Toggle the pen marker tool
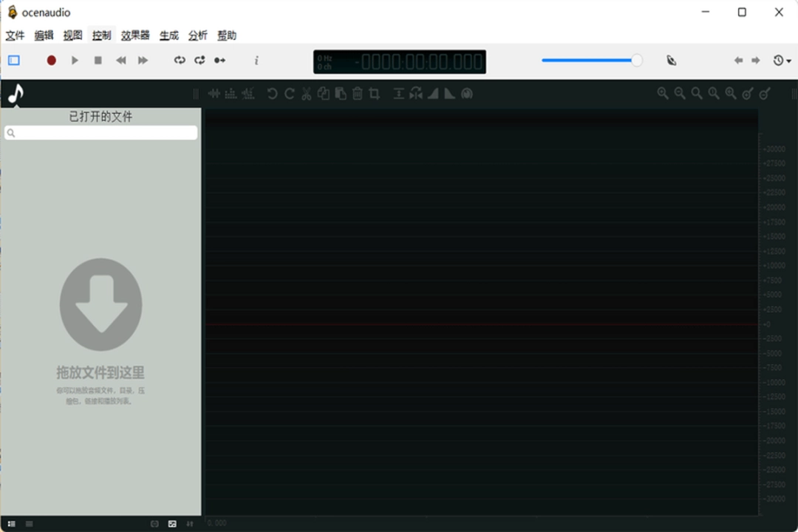The width and height of the screenshot is (798, 532). point(671,60)
